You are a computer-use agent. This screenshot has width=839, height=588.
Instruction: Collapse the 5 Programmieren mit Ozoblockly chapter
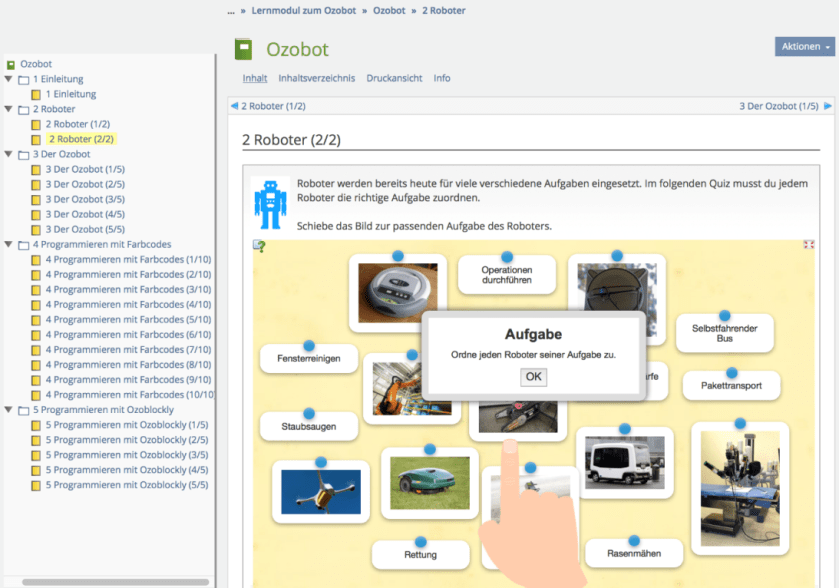(9, 410)
